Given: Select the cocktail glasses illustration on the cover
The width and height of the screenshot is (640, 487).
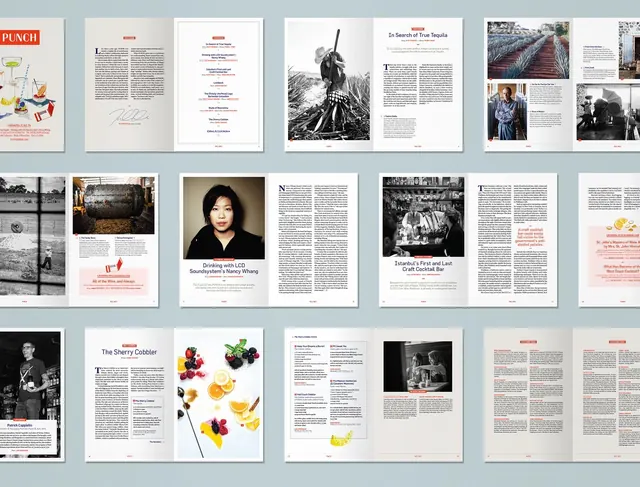Looking at the screenshot, I should pyautogui.click(x=27, y=88).
